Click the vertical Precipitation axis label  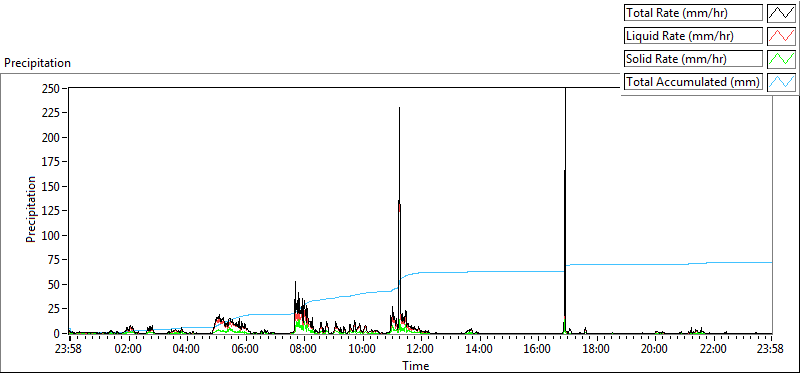point(31,209)
